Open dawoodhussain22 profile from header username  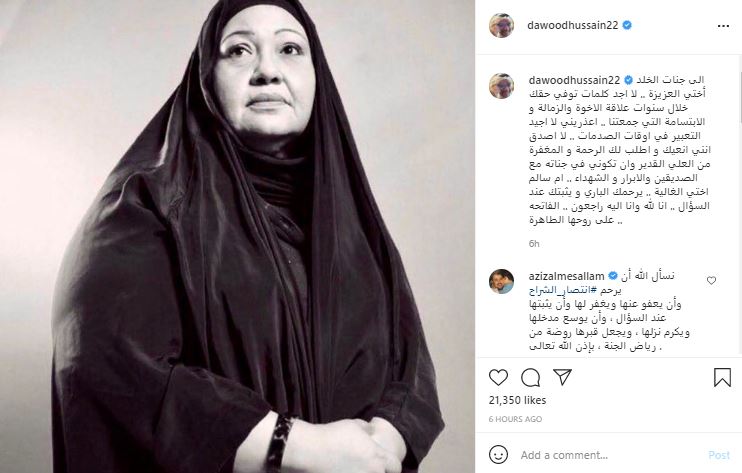(573, 25)
